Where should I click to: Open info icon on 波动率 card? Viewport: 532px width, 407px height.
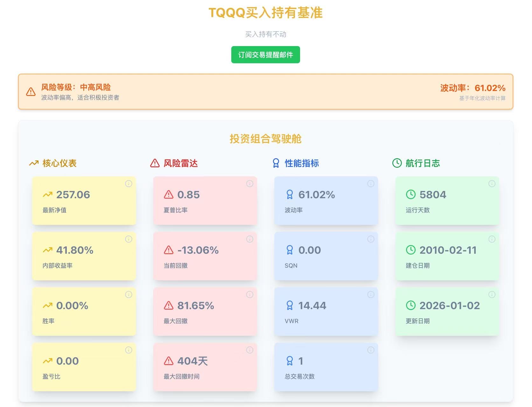(x=371, y=184)
